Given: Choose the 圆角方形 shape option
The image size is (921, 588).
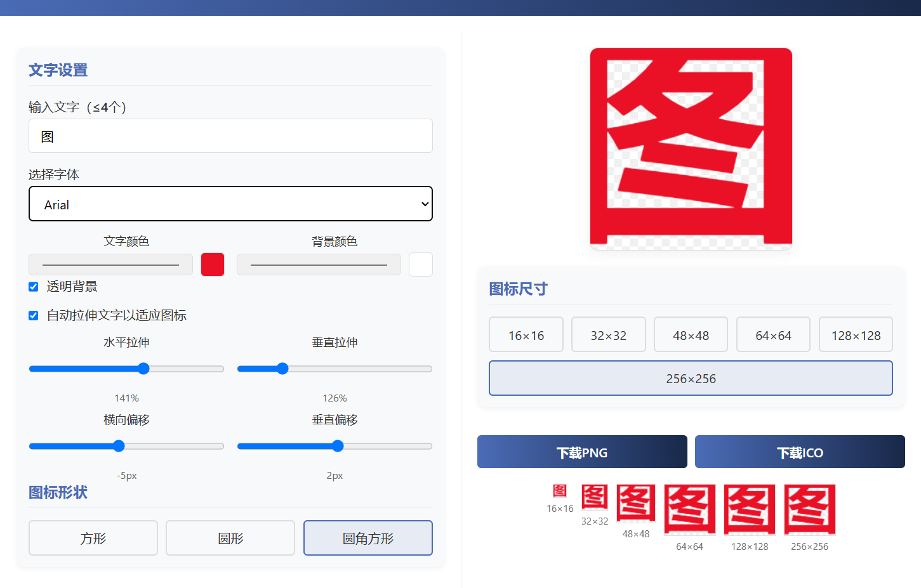Looking at the screenshot, I should 368,538.
